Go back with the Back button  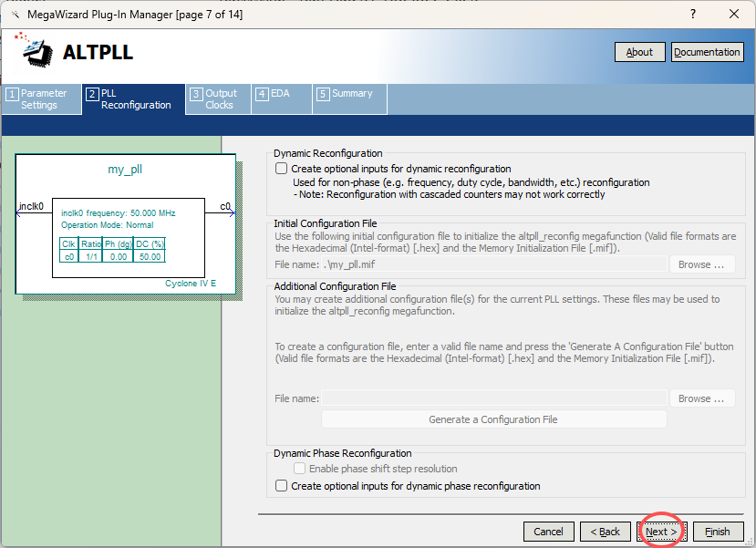coord(606,532)
